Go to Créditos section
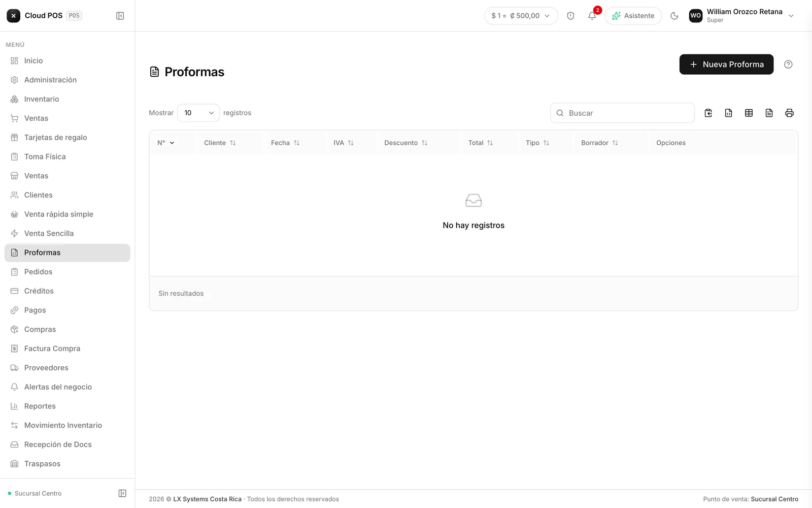Image resolution: width=812 pixels, height=508 pixels. [x=67, y=291]
